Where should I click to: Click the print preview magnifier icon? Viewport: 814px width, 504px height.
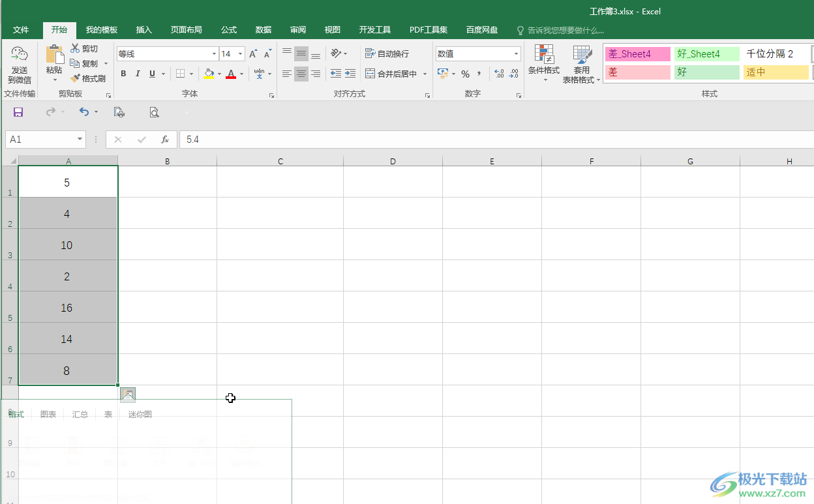pos(154,112)
